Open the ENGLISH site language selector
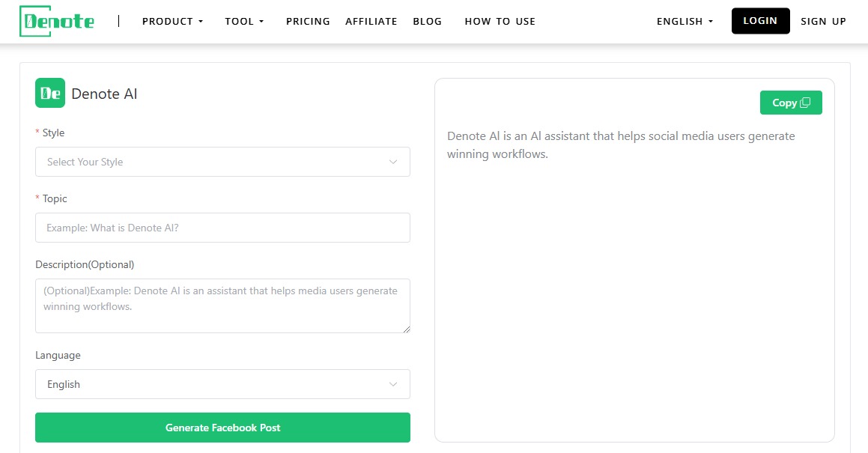868x453 pixels. (x=684, y=22)
